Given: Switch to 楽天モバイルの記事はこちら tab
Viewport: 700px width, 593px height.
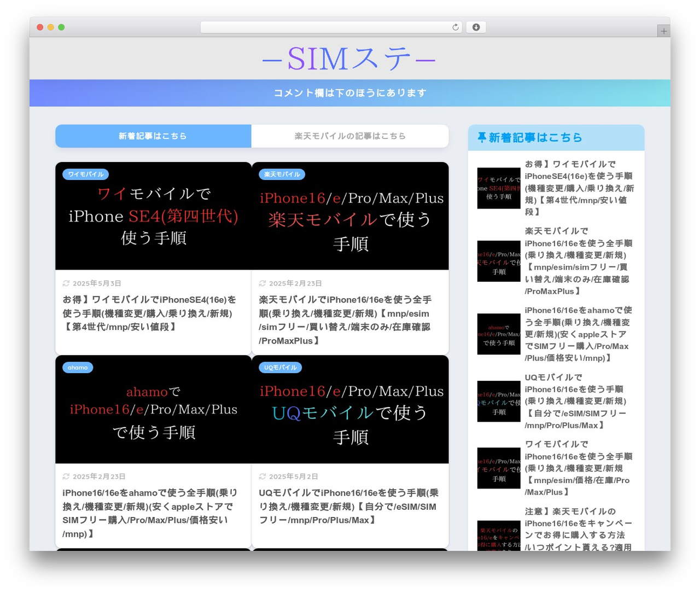Looking at the screenshot, I should [350, 136].
